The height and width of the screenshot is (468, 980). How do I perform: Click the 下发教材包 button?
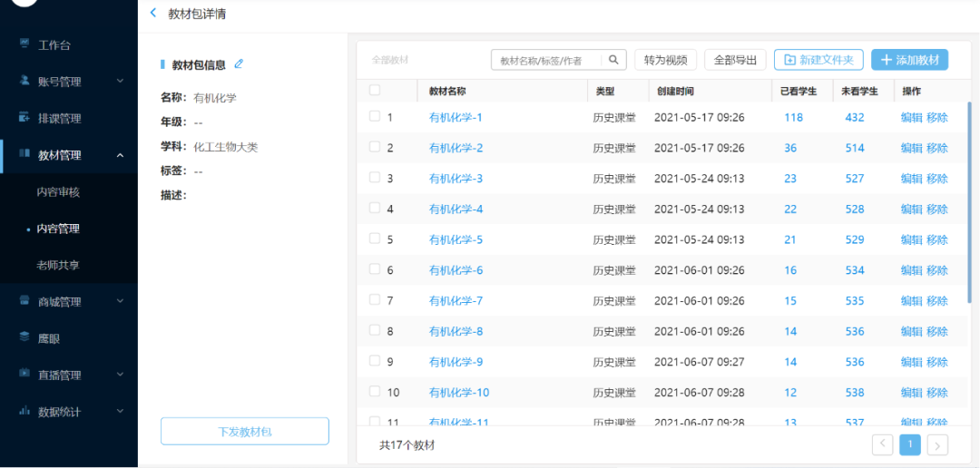[x=245, y=431]
